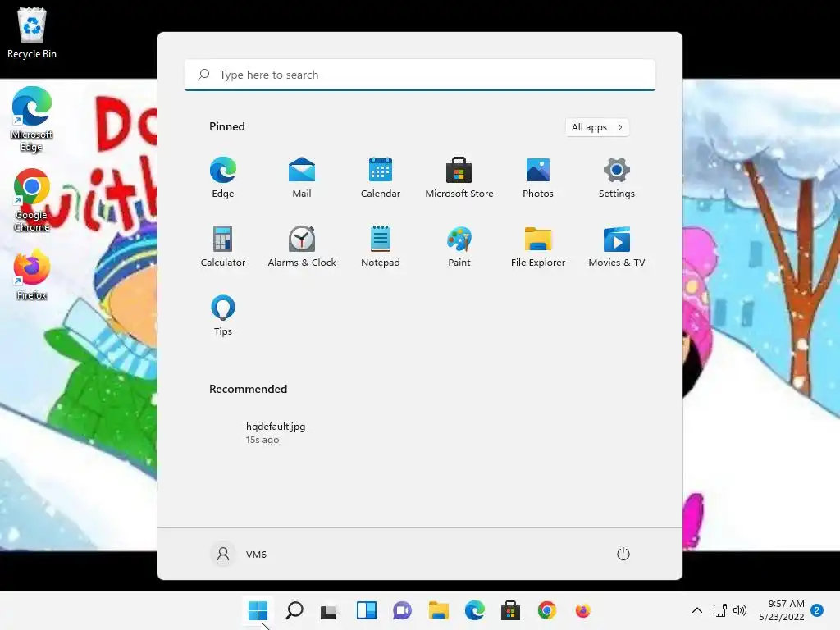The height and width of the screenshot is (630, 840).
Task: Open the VM6 user account menu
Action: (x=239, y=554)
